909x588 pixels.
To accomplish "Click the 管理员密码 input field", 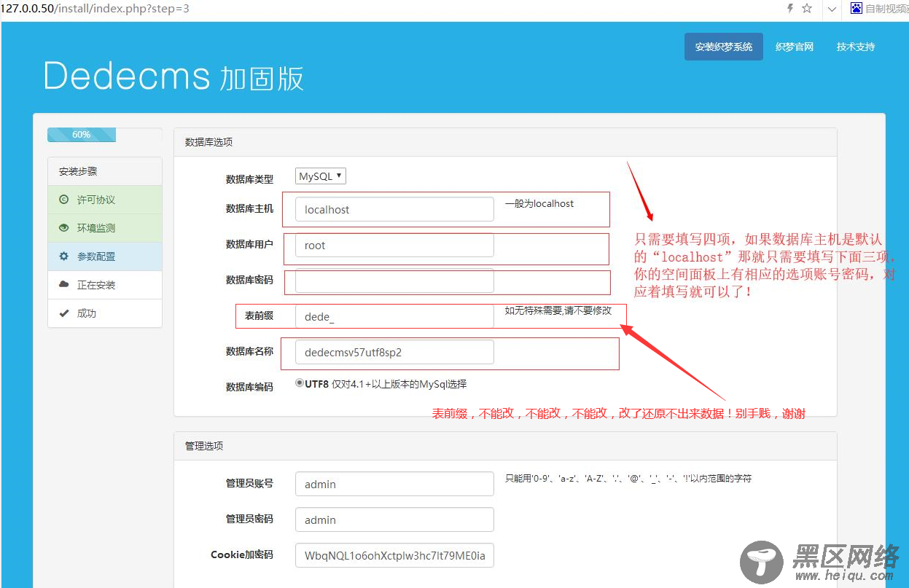I will 394,520.
